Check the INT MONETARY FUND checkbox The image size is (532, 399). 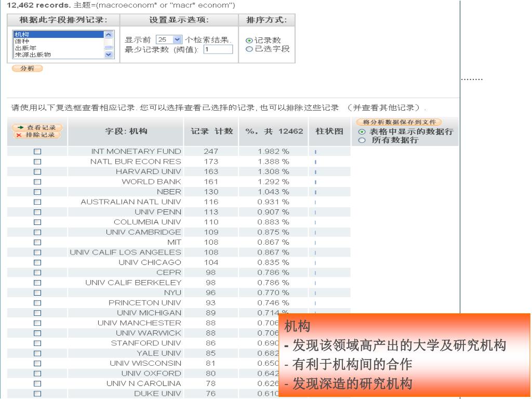click(37, 151)
